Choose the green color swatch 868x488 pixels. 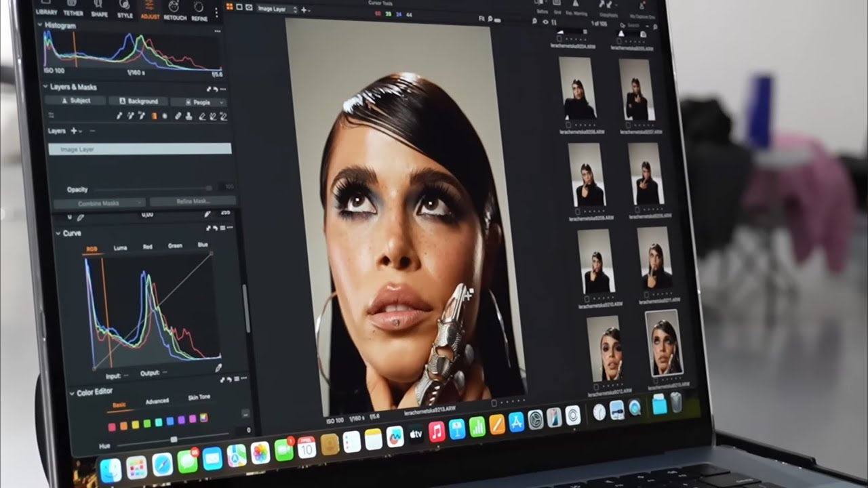(x=146, y=424)
